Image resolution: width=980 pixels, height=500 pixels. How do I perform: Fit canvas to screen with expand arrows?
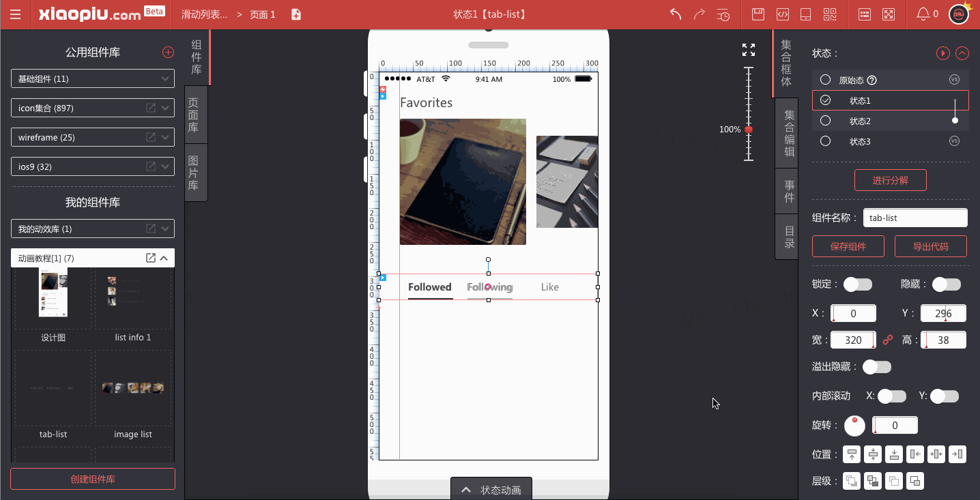(x=749, y=50)
